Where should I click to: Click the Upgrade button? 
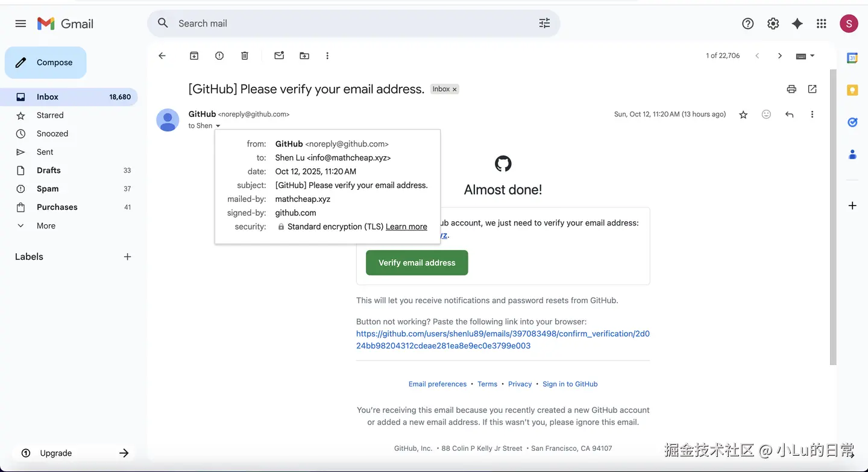[x=74, y=453]
